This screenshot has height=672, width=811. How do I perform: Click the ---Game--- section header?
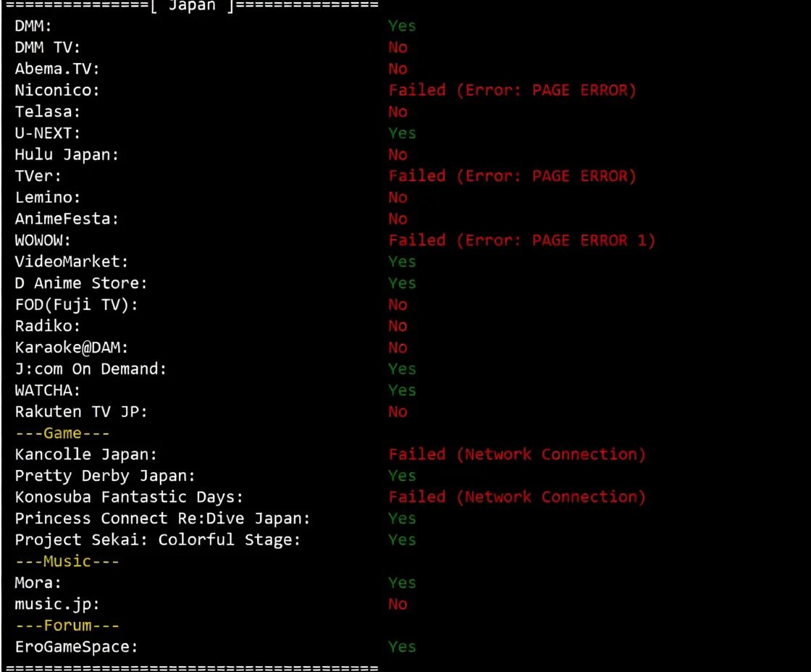coord(62,433)
